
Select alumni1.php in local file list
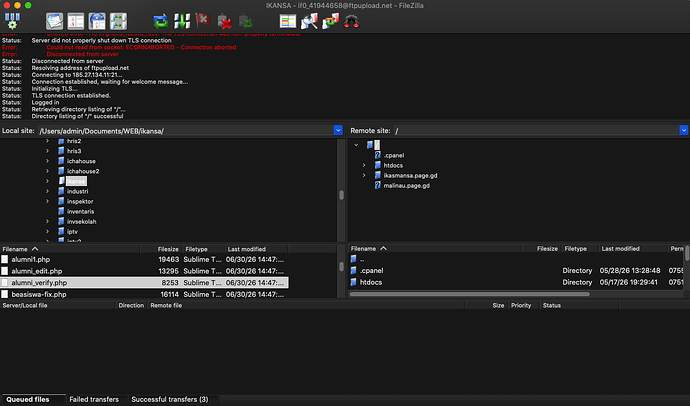pos(144,260)
